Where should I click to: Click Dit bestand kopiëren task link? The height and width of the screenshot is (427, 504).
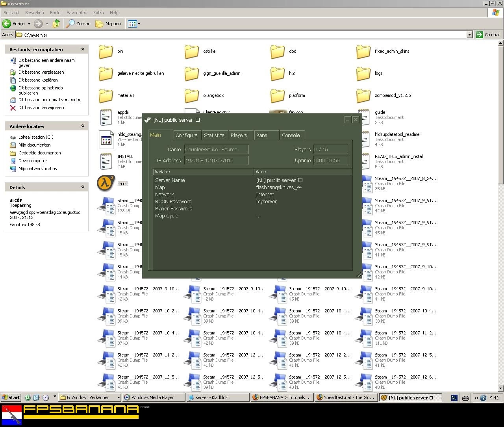tap(38, 80)
